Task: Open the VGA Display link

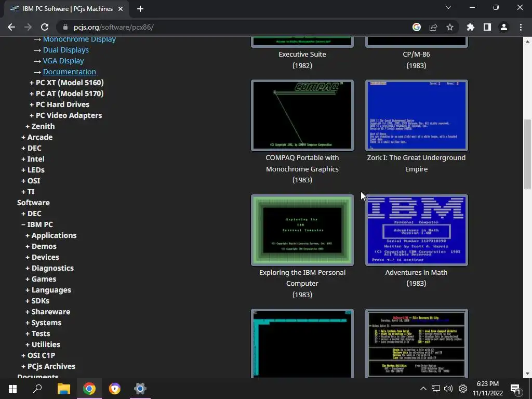Action: click(x=63, y=61)
